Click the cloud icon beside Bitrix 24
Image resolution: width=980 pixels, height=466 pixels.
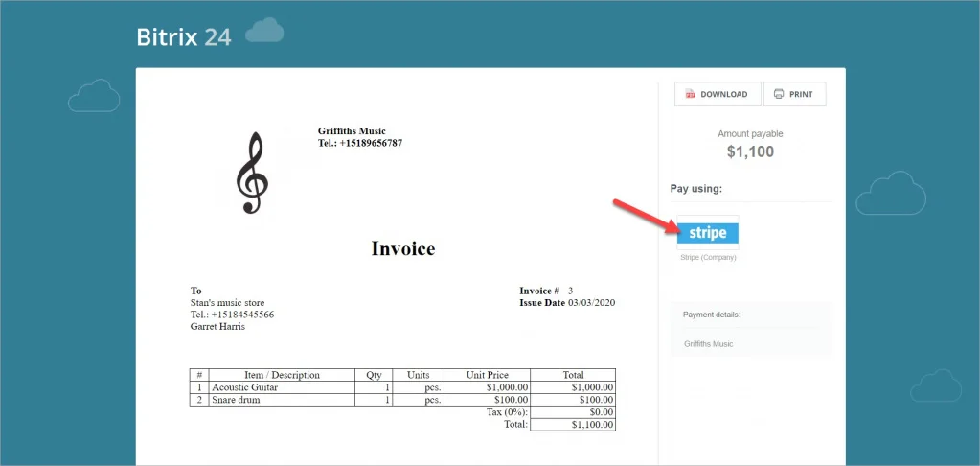264,33
